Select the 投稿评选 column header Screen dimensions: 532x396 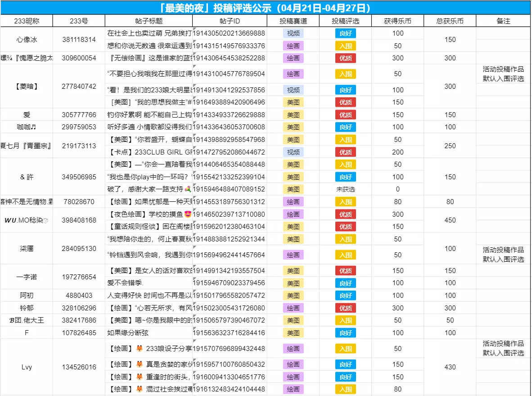click(x=345, y=21)
